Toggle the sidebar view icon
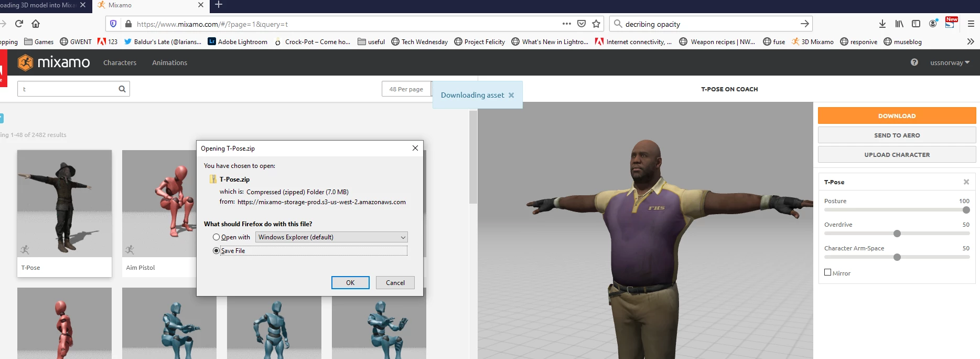 916,24
